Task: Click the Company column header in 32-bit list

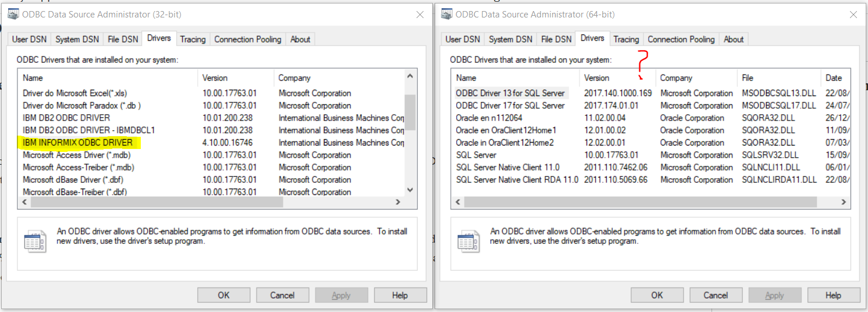Action: pyautogui.click(x=294, y=78)
